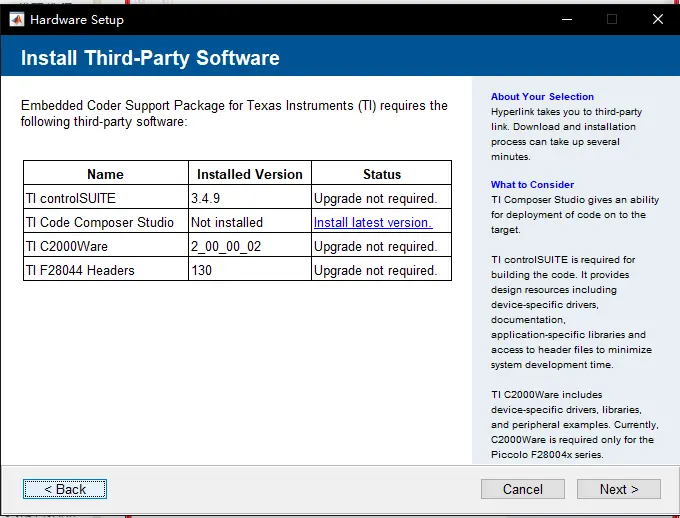The width and height of the screenshot is (680, 518).
Task: Click version 2_00_00_02 cell
Action: [250, 246]
